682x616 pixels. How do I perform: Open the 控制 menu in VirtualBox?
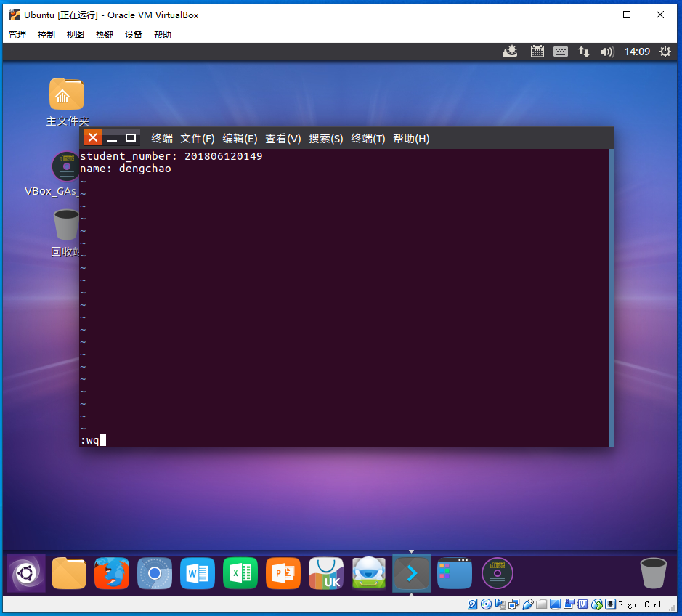coord(46,34)
